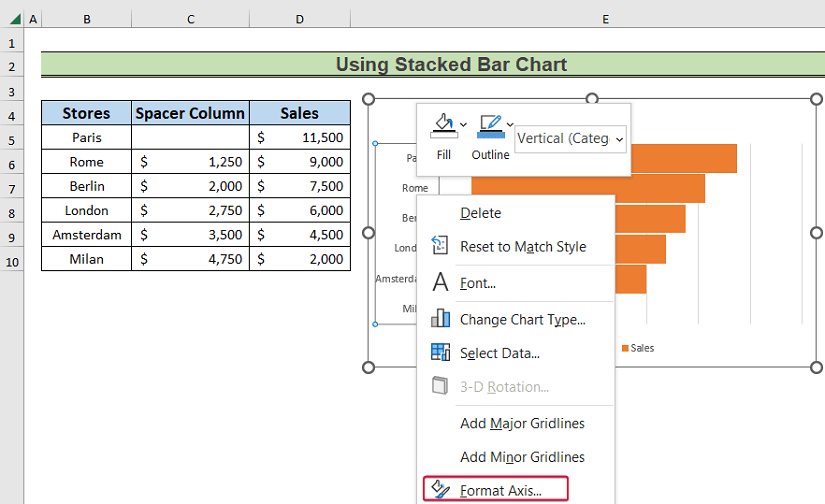The width and height of the screenshot is (825, 504).
Task: Select the row 5 header
Action: click(x=12, y=138)
